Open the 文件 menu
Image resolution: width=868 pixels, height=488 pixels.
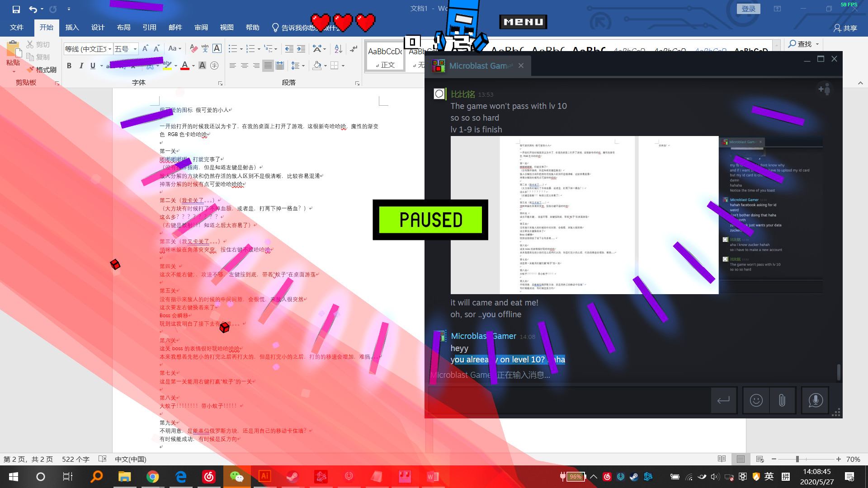click(x=17, y=27)
